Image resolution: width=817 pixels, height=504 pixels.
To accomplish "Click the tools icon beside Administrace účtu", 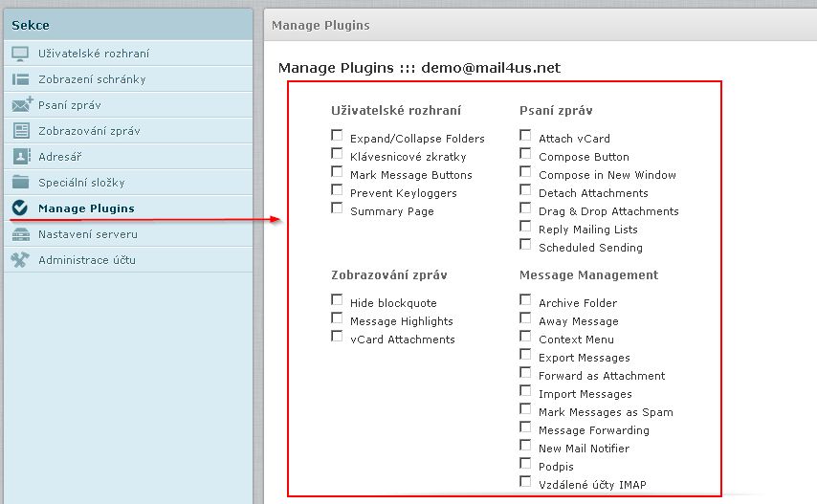I will tap(20, 260).
